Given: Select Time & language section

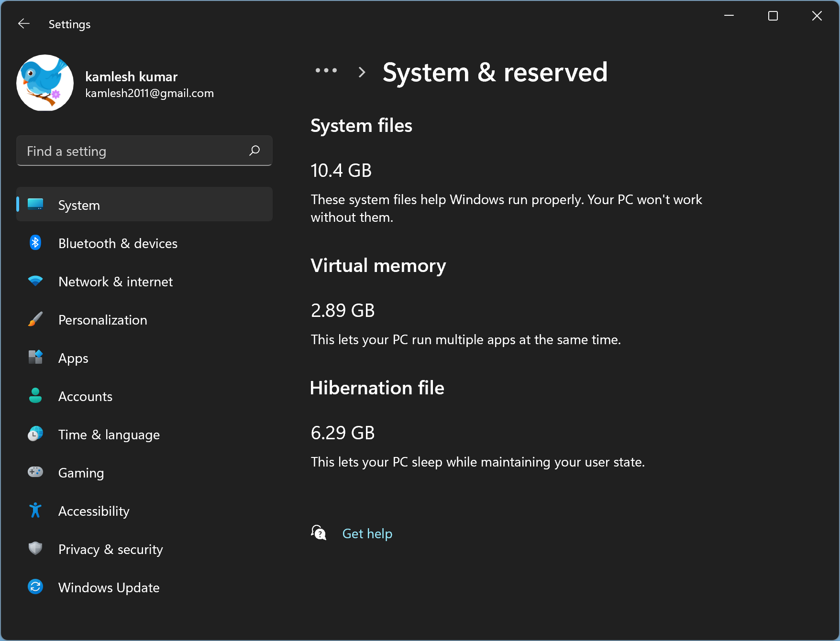Looking at the screenshot, I should click(x=109, y=435).
